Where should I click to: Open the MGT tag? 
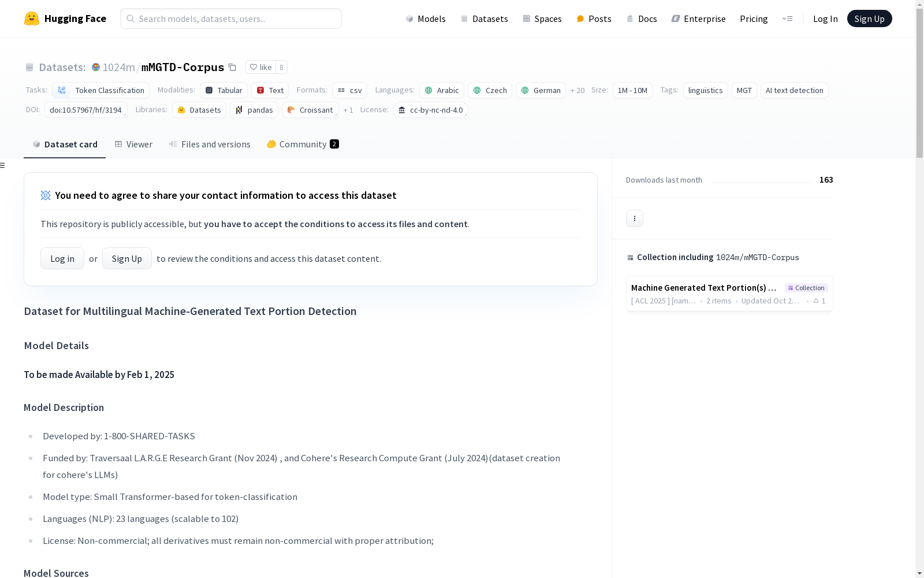744,90
